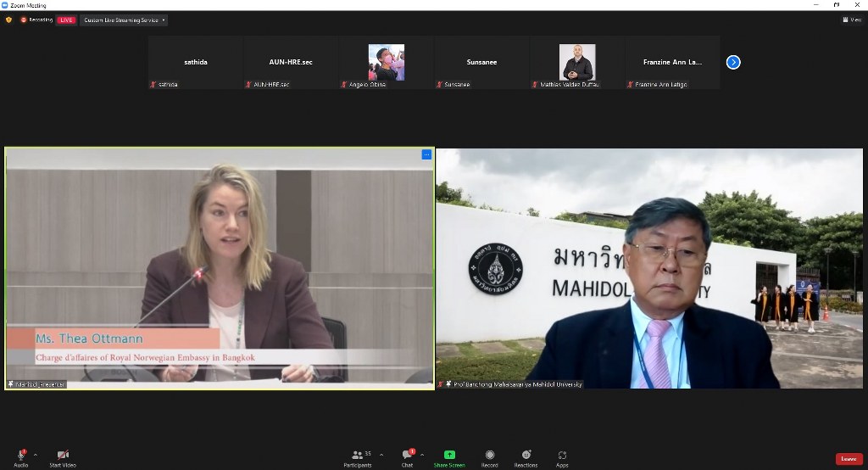868x470 pixels.
Task: Expand audio options arrow next to Audio
Action: [x=36, y=455]
